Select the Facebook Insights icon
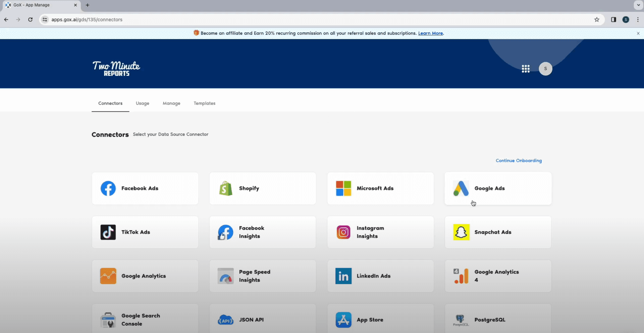This screenshot has height=333, width=644. pos(225,232)
